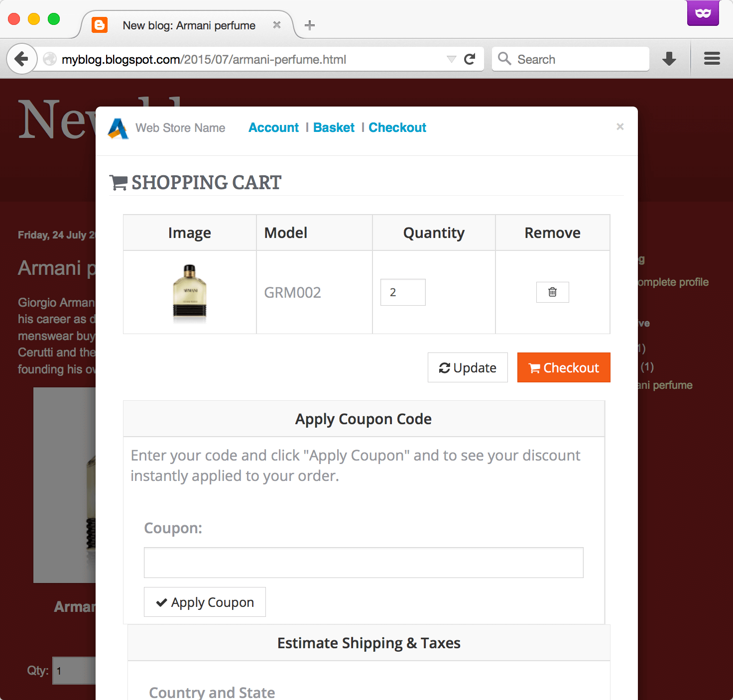Click the purple private browsing mask icon
The image size is (733, 700).
(x=703, y=12)
